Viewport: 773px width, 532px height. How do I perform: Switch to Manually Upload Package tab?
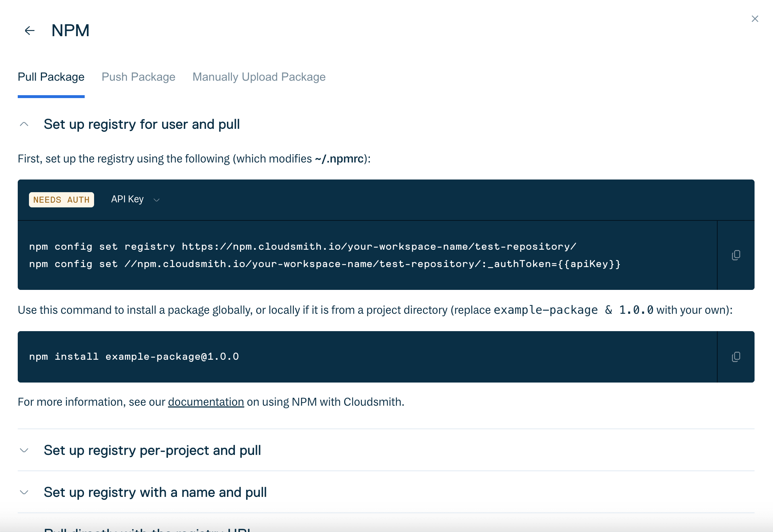pos(259,77)
